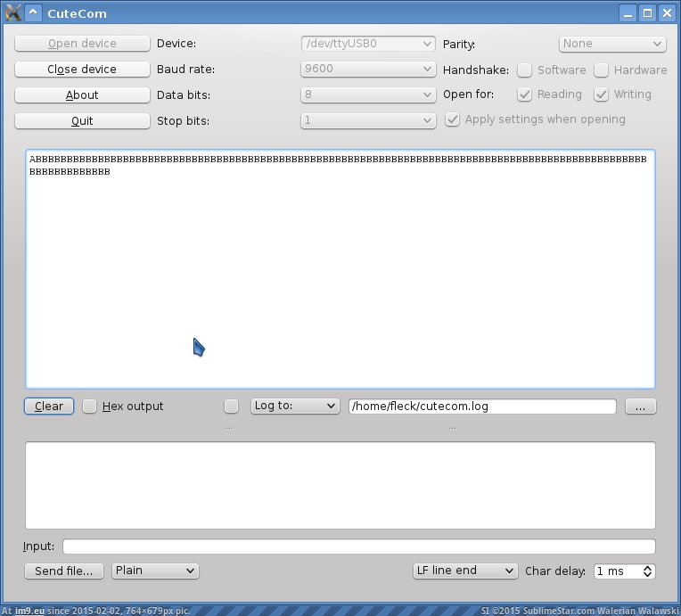
Task: Focus the Input text field
Action: point(358,546)
